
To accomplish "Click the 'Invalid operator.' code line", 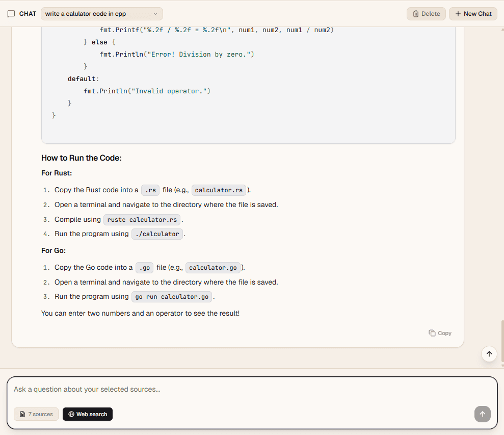I will pyautogui.click(x=147, y=91).
